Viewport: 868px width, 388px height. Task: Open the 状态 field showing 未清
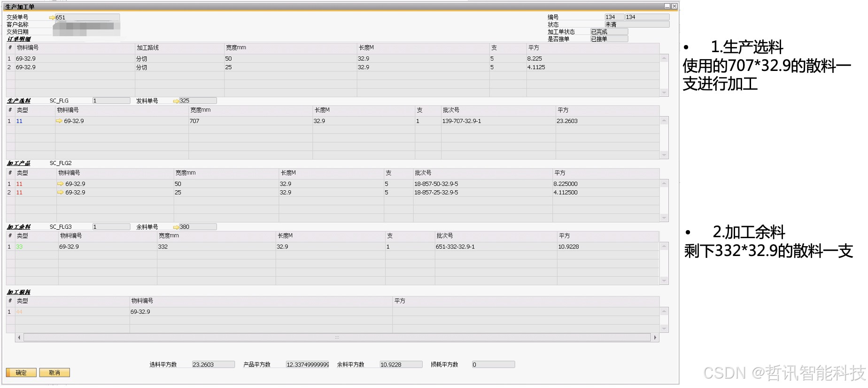click(x=637, y=24)
